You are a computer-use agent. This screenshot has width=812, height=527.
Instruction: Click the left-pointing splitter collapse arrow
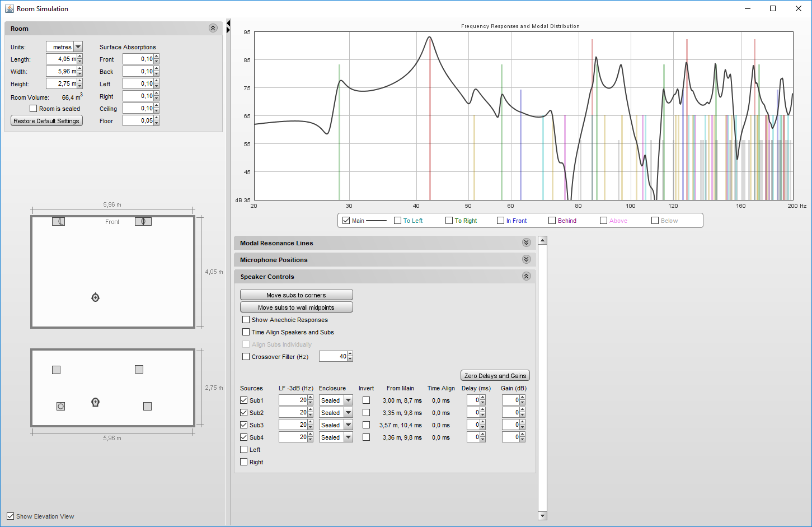click(x=228, y=22)
